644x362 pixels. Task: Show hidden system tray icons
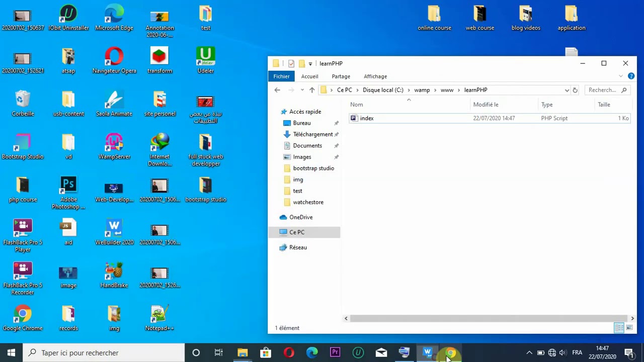pos(529,353)
